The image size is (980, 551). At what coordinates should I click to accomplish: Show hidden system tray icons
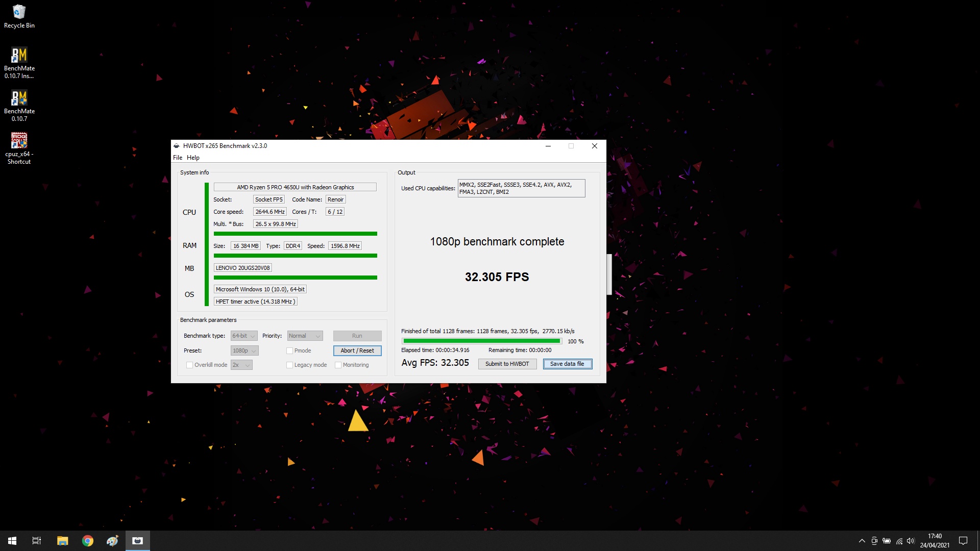coord(862,541)
